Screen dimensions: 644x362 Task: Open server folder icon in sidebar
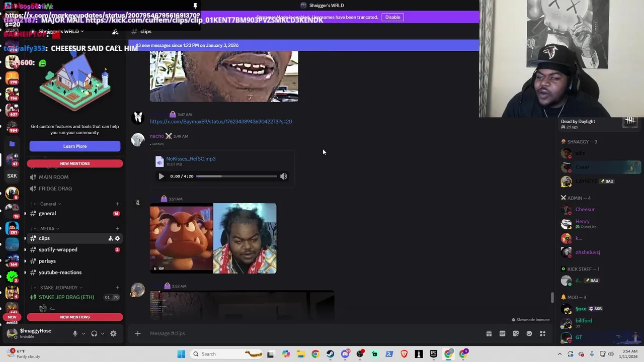pyautogui.click(x=12, y=144)
